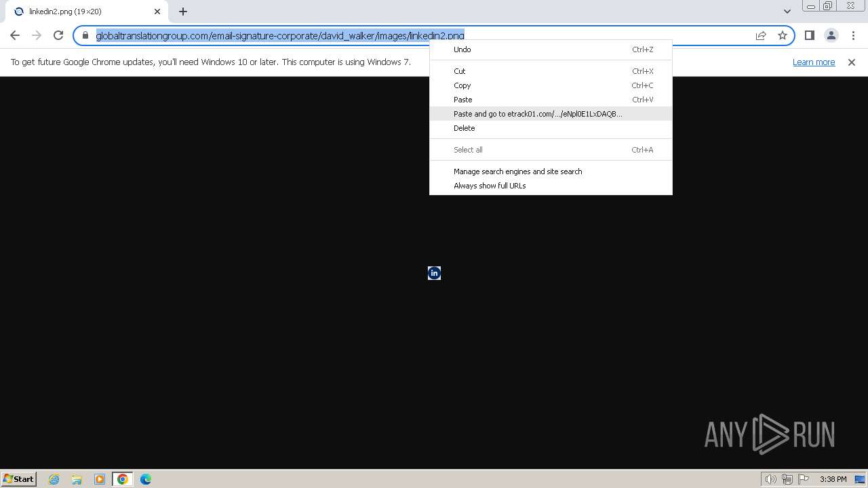Choose Cut from context menu
The image size is (868, 488).
tap(551, 71)
